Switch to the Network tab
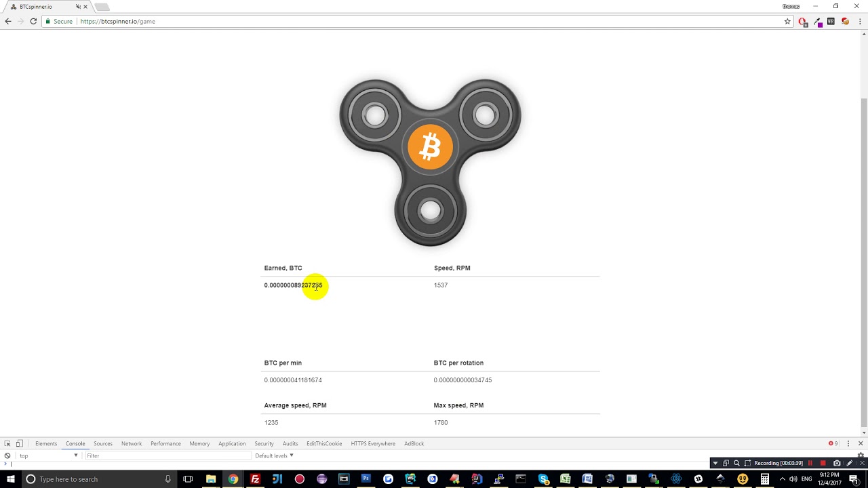 coord(132,444)
